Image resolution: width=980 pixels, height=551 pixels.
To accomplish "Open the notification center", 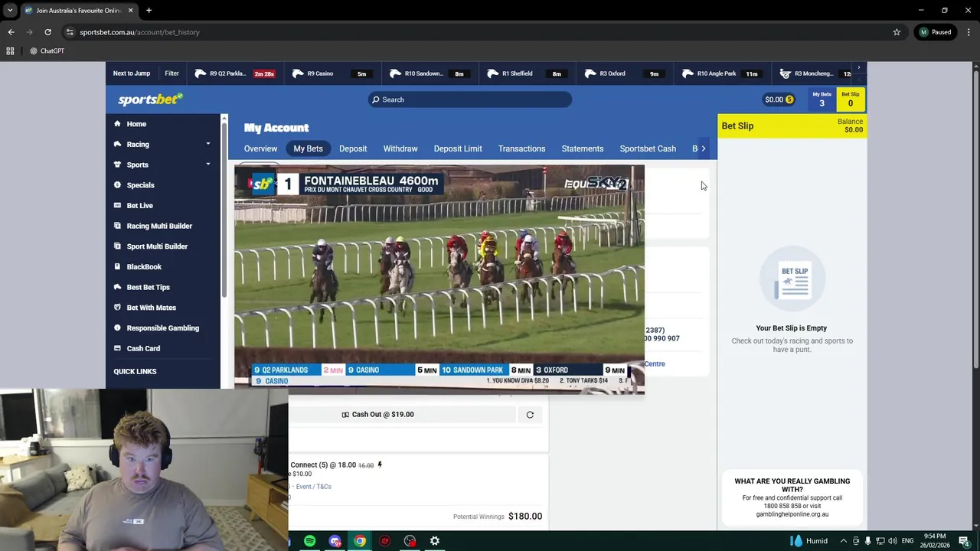I will click(x=964, y=541).
